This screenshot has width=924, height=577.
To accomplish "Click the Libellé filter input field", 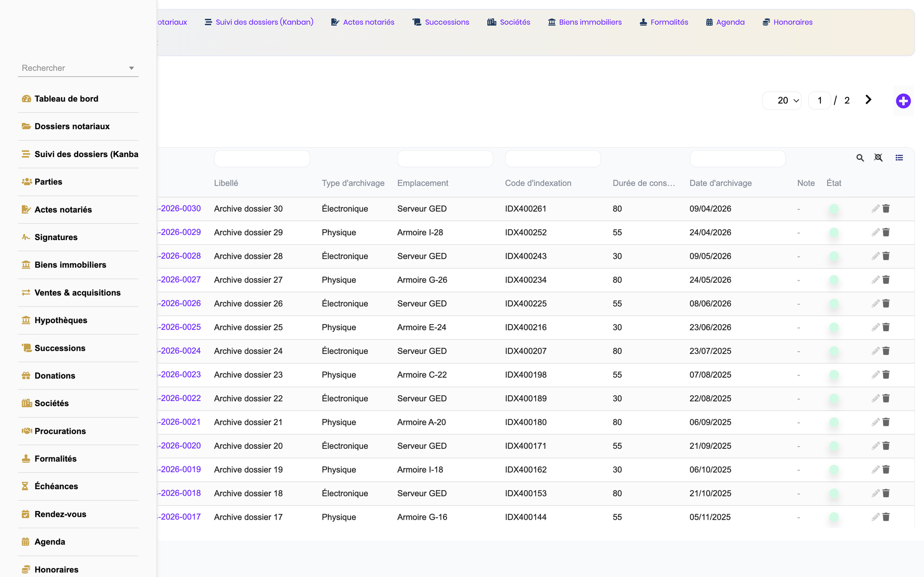I will click(x=262, y=158).
